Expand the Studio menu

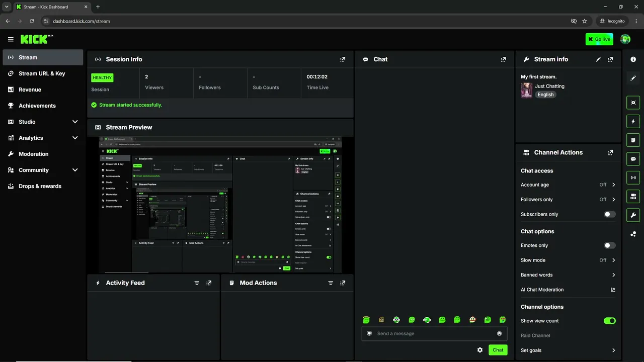click(x=43, y=122)
